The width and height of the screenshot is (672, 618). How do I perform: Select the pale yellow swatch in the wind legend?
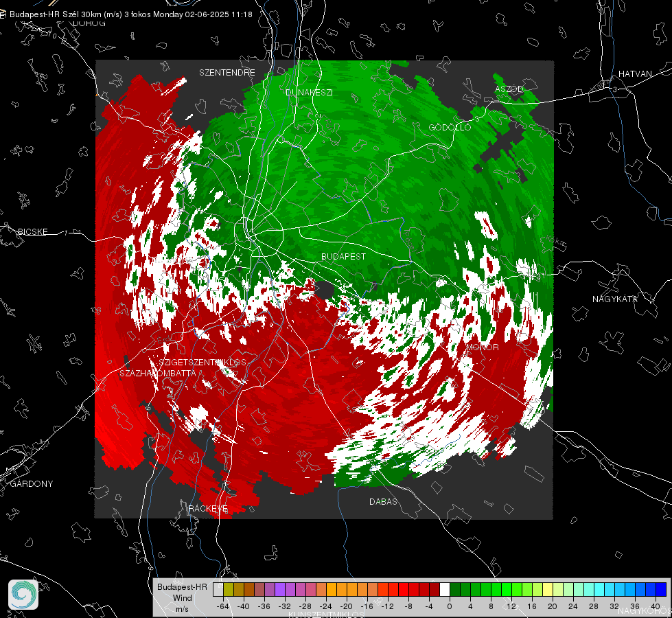click(548, 589)
